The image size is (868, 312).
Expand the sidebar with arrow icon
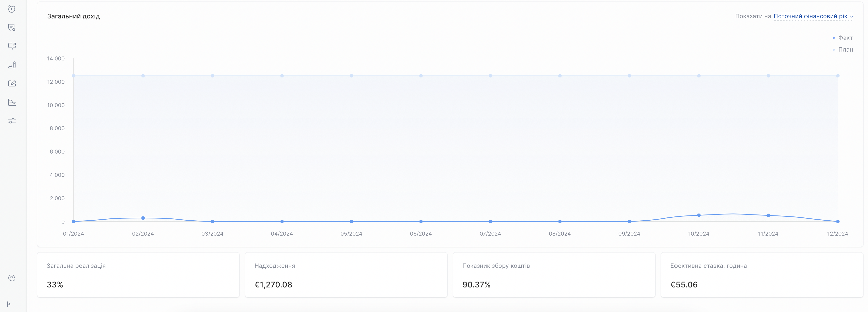pos(9,304)
